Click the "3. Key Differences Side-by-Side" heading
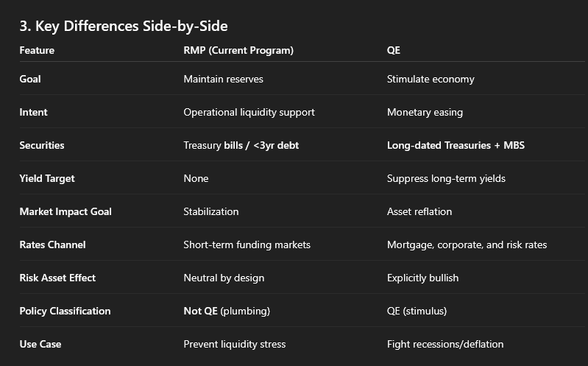Screen dimensions: 588x366 (124, 27)
